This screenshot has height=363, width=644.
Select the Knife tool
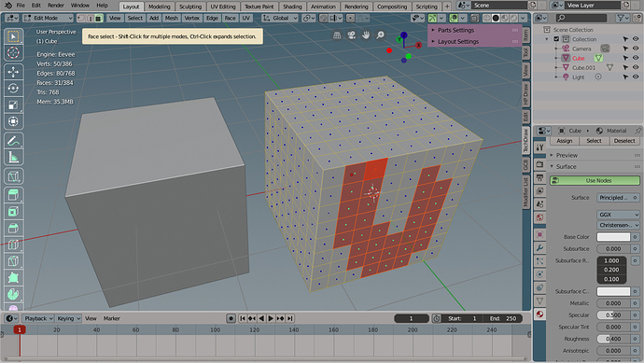(x=13, y=261)
